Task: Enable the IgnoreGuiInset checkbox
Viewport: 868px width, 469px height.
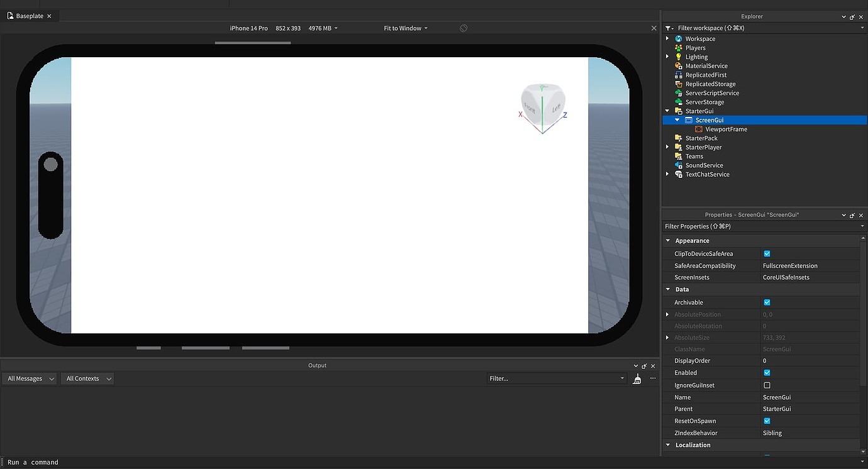Action: pyautogui.click(x=767, y=385)
